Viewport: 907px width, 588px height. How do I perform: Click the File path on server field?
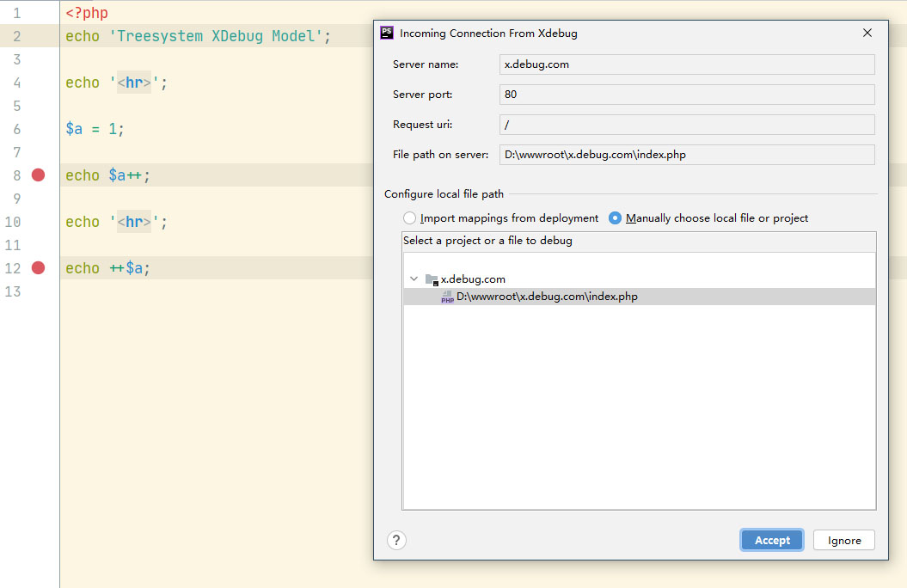[x=686, y=155]
